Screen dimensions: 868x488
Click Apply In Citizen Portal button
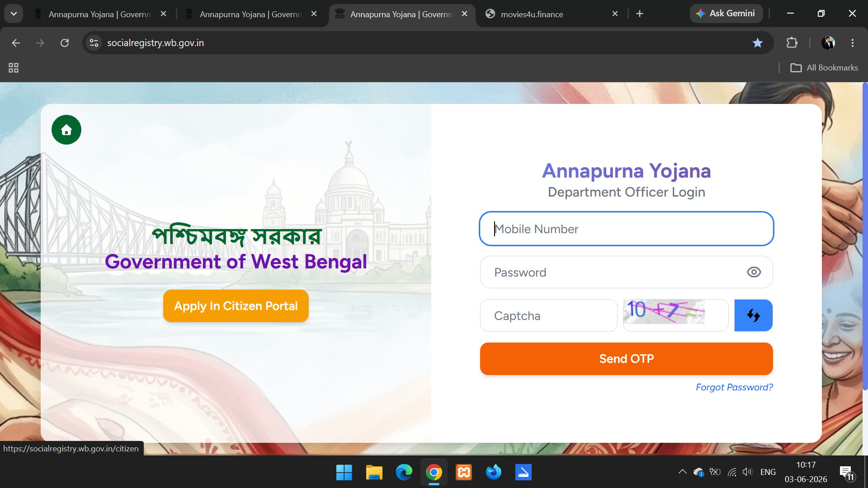tap(236, 306)
